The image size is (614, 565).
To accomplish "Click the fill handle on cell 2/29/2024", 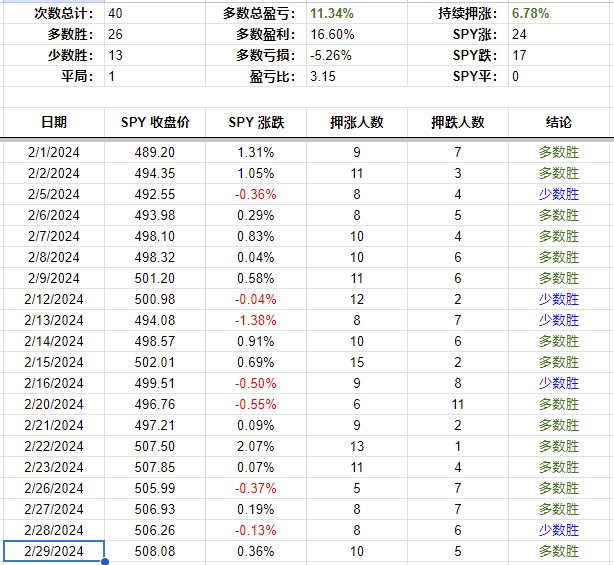I will (105, 562).
